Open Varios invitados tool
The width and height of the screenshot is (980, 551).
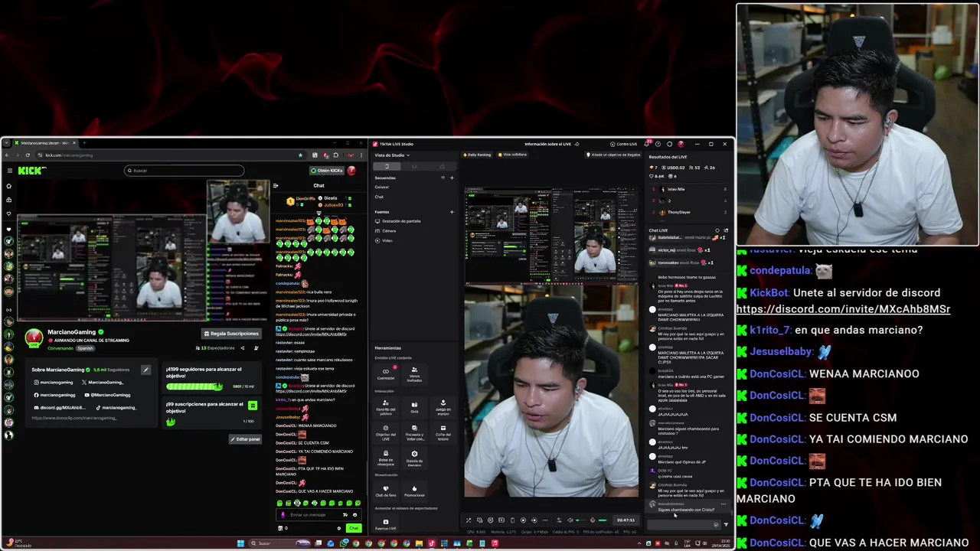(414, 373)
